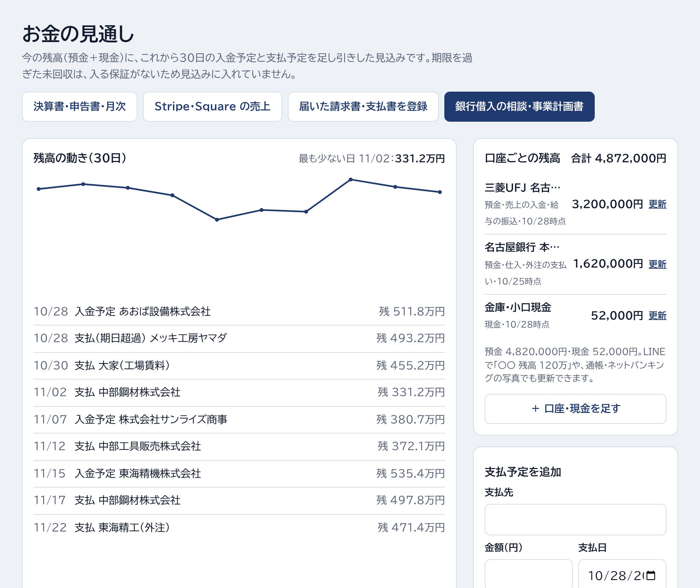Screen dimensions: 700x588
Task: Click row 支払(期日超過) メッキ工房ヤマダ
Action: point(239,338)
